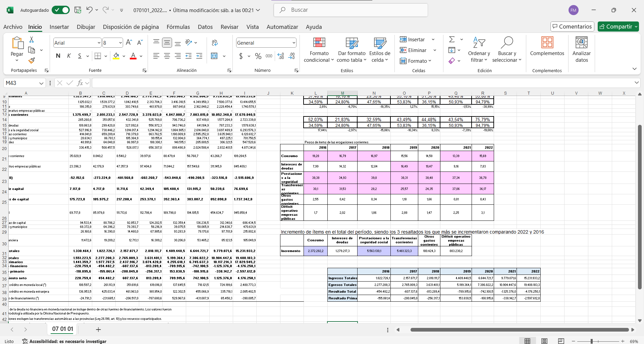This screenshot has width=644, height=344.
Task: Open the Comentarios pane
Action: (572, 27)
